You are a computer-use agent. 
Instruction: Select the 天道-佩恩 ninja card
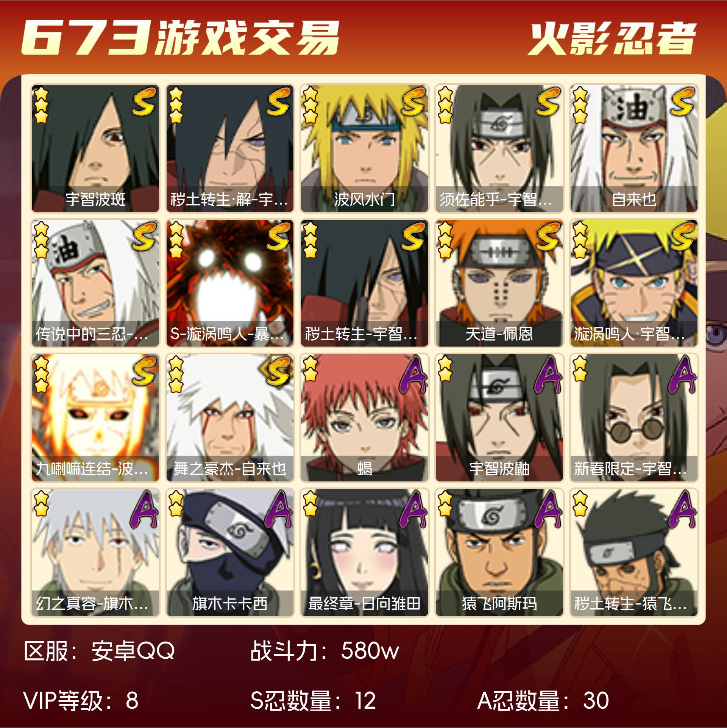[499, 283]
